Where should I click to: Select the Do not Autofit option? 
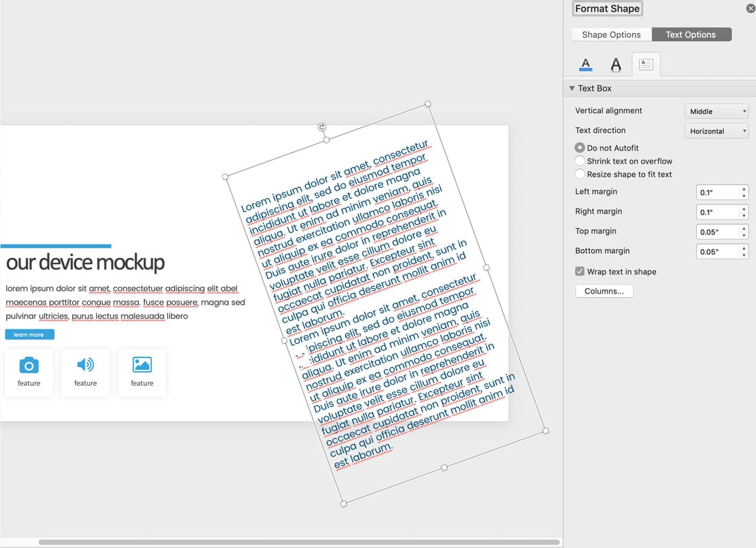coord(579,148)
